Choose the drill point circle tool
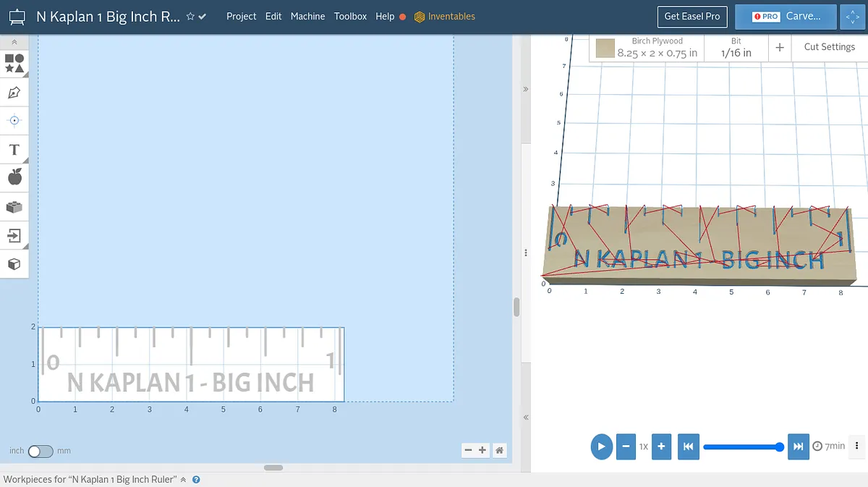The height and width of the screenshot is (487, 868). pos(14,120)
